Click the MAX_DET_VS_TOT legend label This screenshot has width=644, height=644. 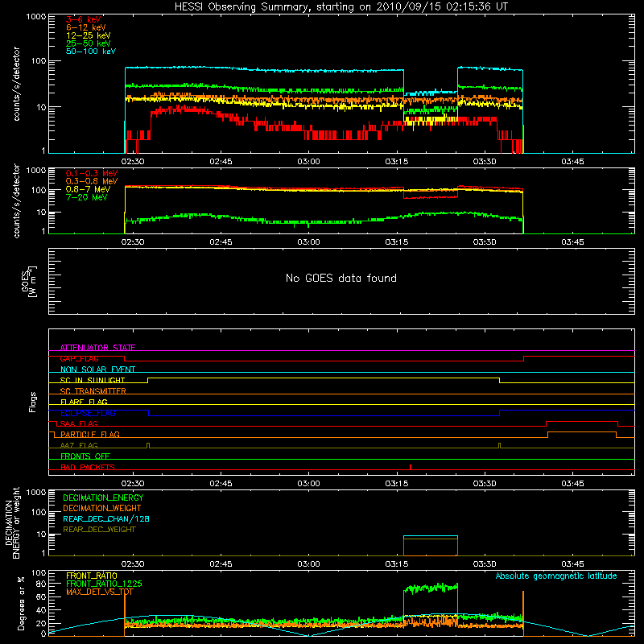(99, 592)
